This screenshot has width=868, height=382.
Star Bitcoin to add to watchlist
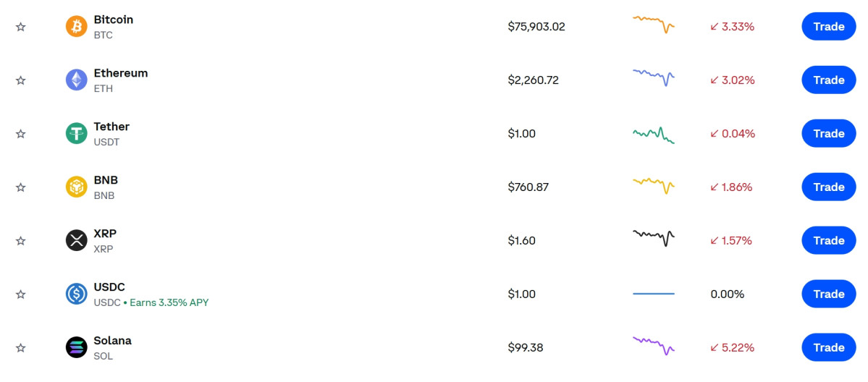[21, 27]
